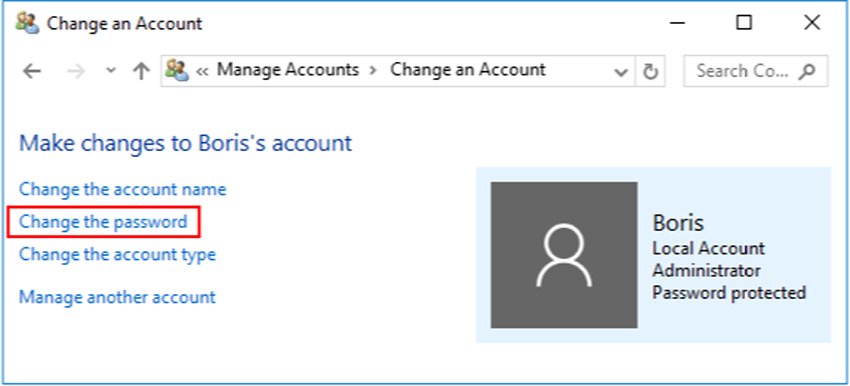Click the magnifier search icon
850x386 pixels.
pyautogui.click(x=807, y=71)
